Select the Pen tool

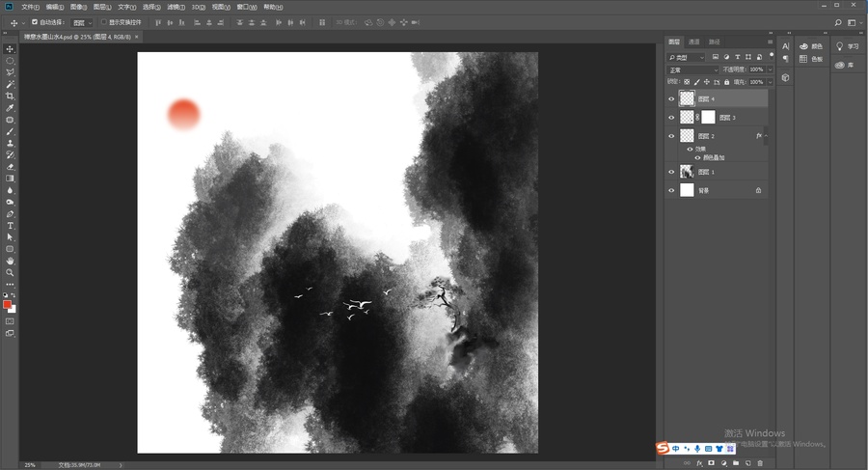coord(10,214)
